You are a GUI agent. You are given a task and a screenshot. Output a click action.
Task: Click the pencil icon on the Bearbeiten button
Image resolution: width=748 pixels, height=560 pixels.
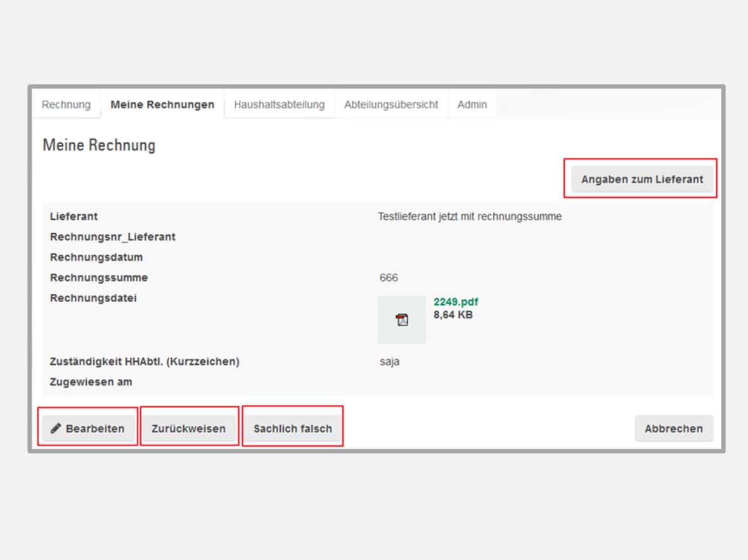[x=56, y=429]
